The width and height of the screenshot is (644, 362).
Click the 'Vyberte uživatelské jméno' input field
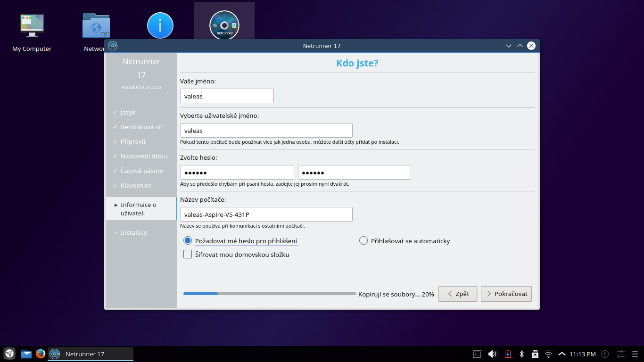coord(266,131)
